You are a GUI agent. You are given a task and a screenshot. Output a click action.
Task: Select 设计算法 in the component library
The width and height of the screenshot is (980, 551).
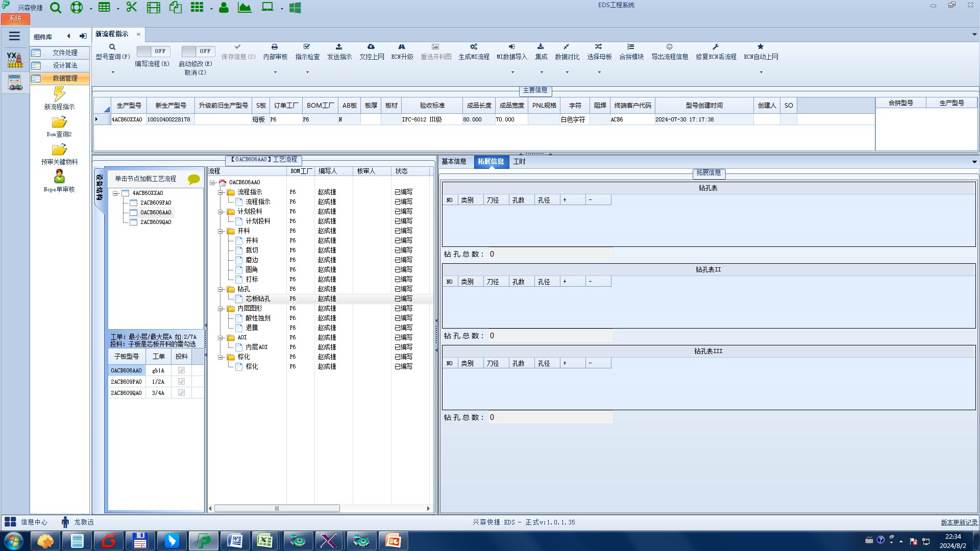point(65,65)
